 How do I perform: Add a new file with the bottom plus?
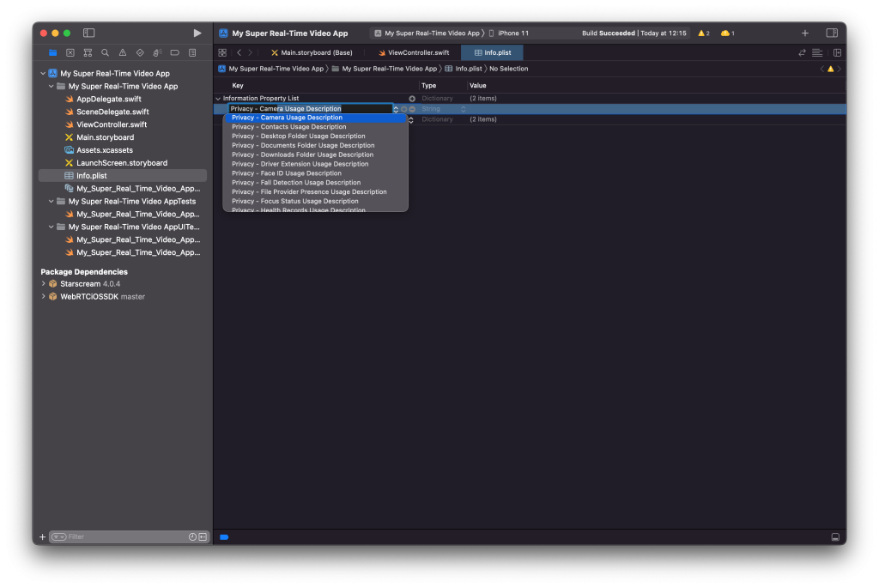pyautogui.click(x=42, y=537)
